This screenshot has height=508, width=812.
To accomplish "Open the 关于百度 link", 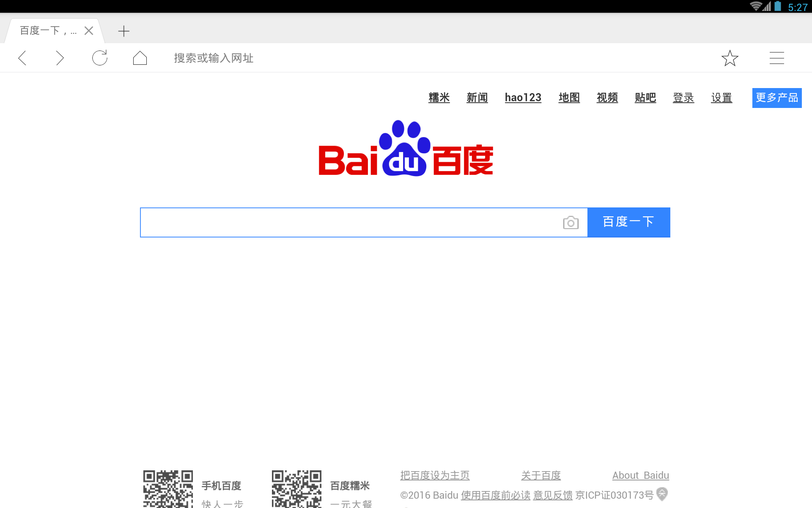I will 541,475.
